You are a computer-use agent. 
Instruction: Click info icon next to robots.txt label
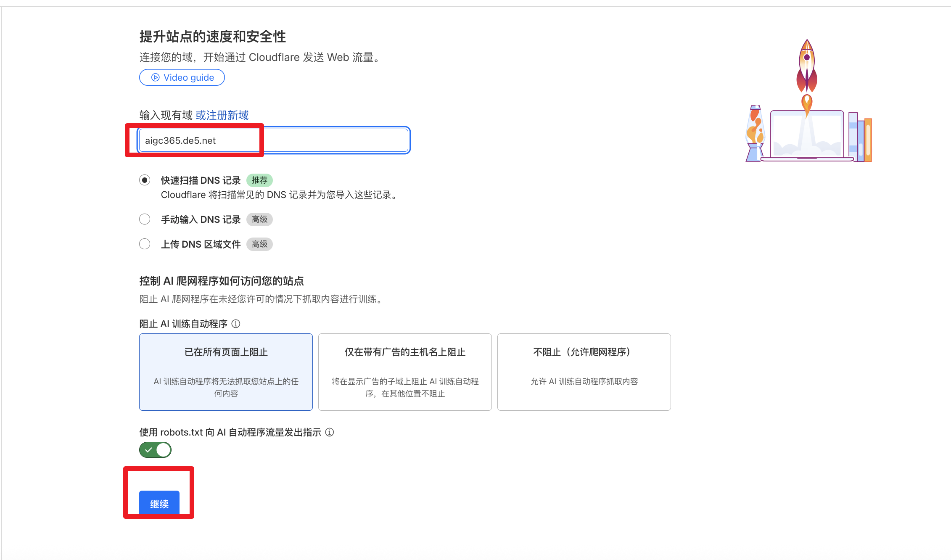pos(330,432)
